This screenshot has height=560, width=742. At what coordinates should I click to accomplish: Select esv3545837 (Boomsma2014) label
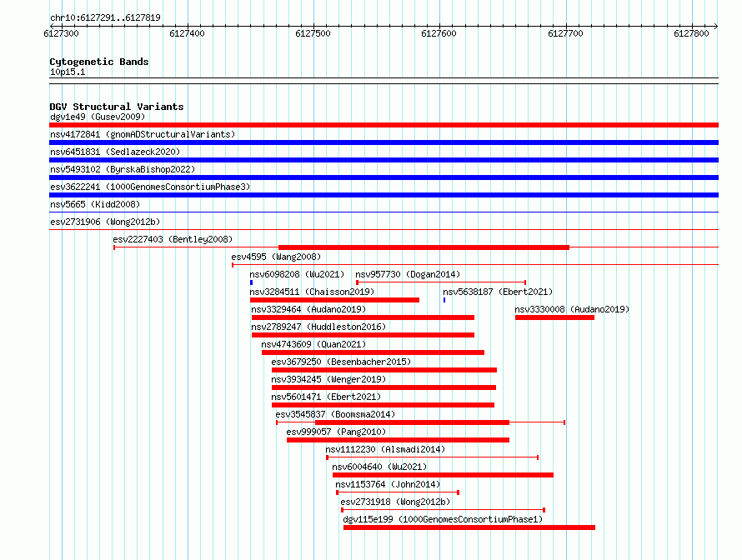pyautogui.click(x=335, y=414)
